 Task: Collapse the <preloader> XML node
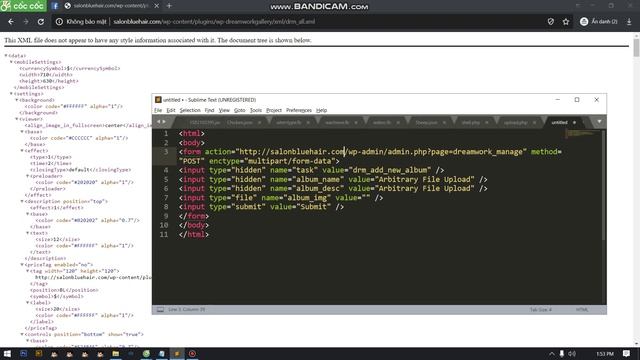pos(27,176)
